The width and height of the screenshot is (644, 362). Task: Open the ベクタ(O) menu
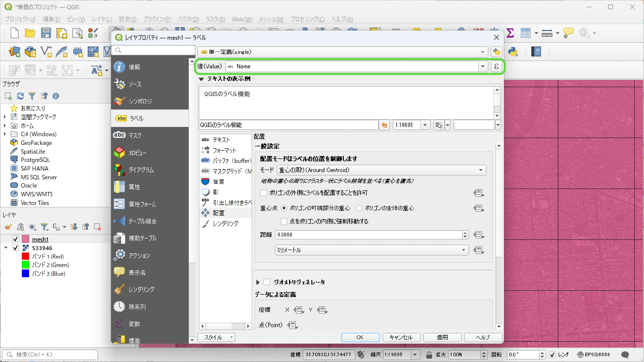point(188,19)
